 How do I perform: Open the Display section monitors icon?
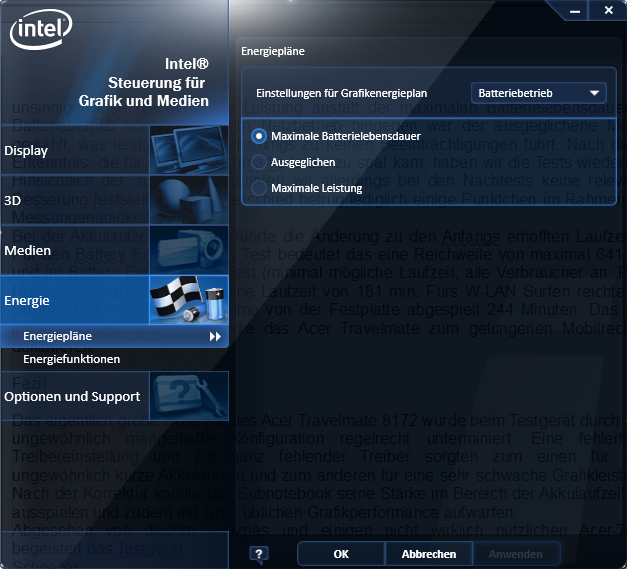189,150
